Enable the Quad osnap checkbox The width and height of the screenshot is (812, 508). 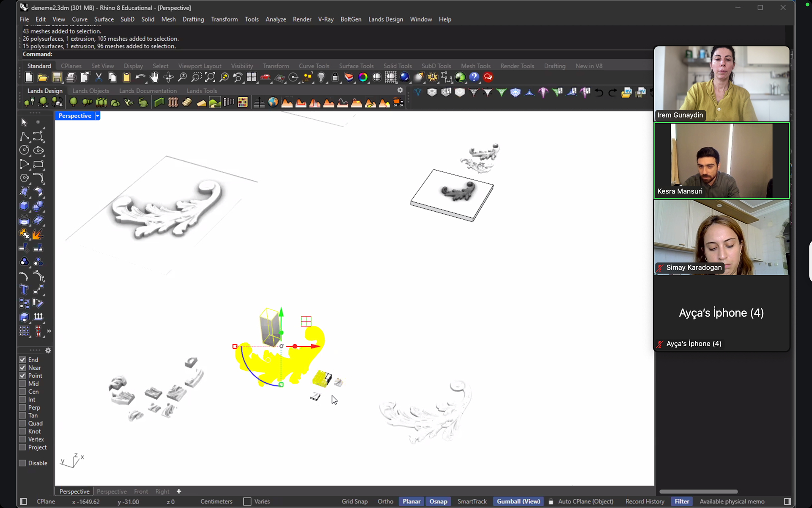click(x=22, y=423)
